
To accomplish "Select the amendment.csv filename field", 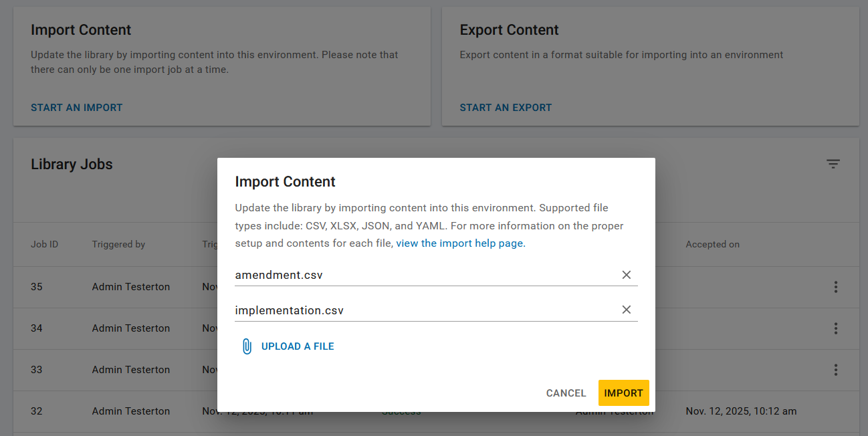I will pyautogui.click(x=401, y=274).
